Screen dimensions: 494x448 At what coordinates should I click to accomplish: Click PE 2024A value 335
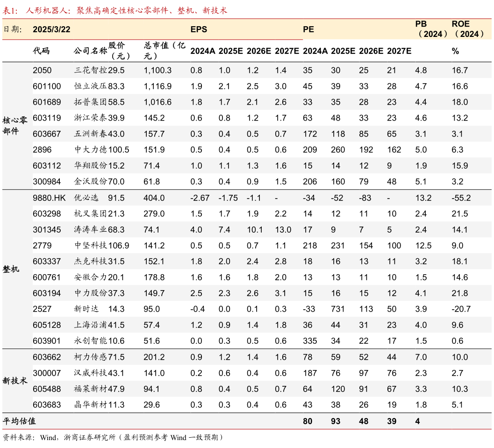click(x=310, y=341)
